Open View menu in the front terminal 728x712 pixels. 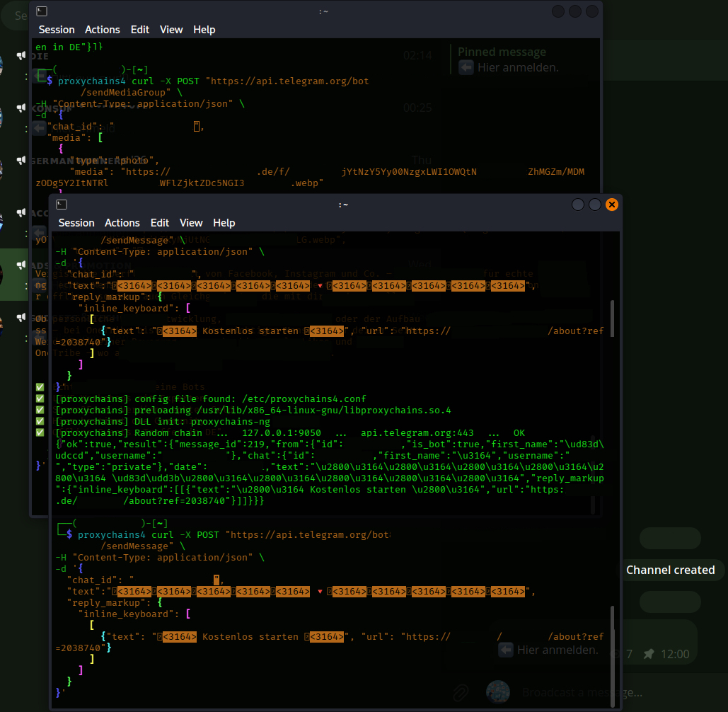(191, 223)
